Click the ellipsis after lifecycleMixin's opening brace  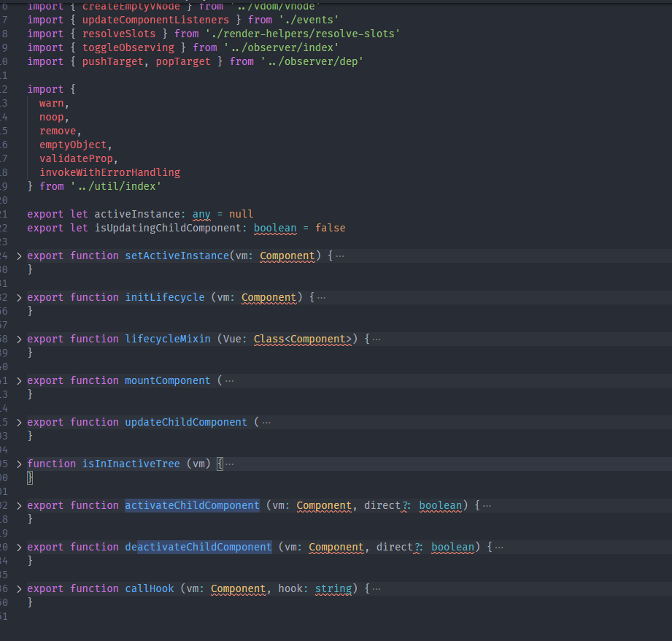(x=376, y=339)
